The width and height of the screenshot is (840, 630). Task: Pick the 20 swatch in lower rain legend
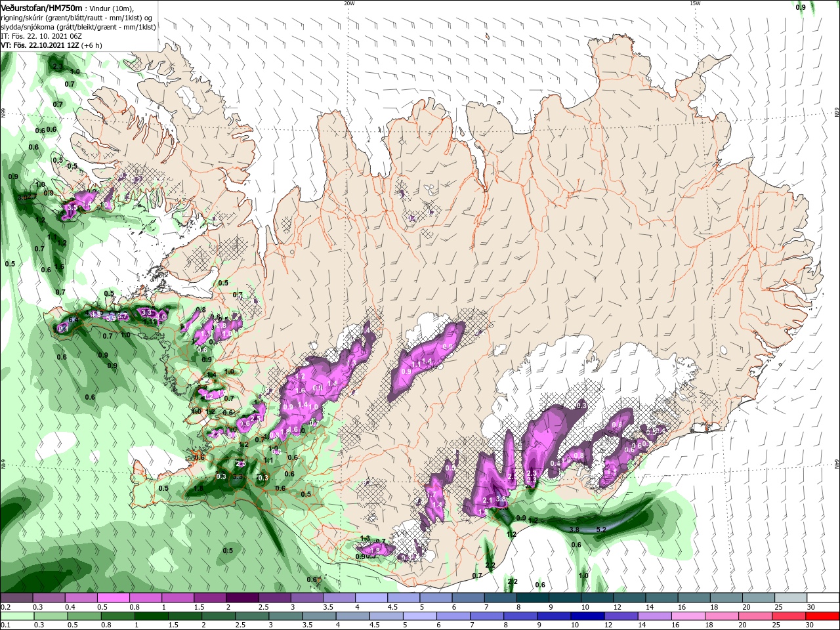(x=755, y=616)
